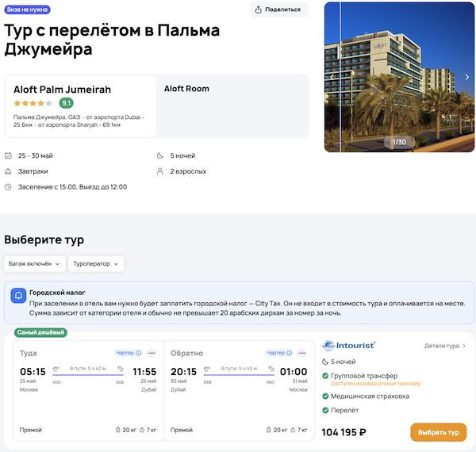Screen dimensions: 476x452
Task: Open Детали тура link
Action: point(445,346)
